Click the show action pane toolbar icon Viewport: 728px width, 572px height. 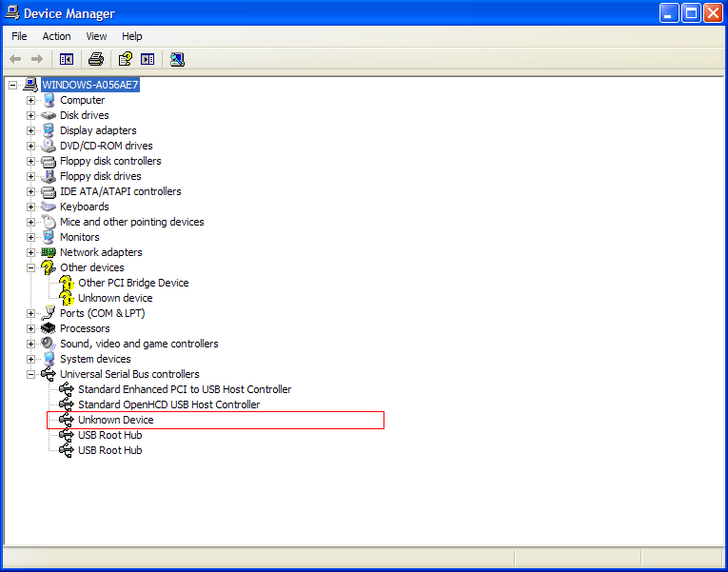148,59
